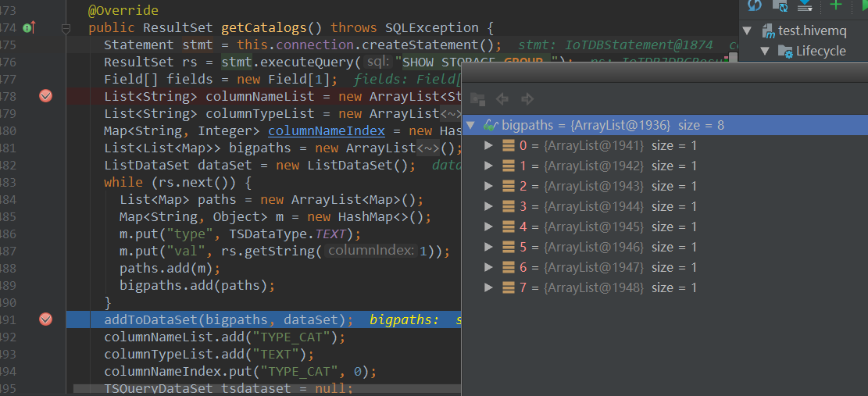Screen dimensions: 868x396
Task: Click the "TEXT" string on line 493
Action: 277,354
